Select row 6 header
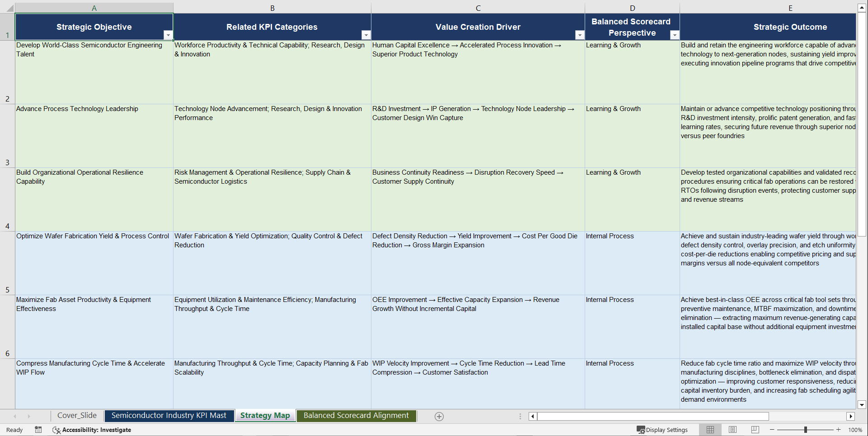 point(7,327)
